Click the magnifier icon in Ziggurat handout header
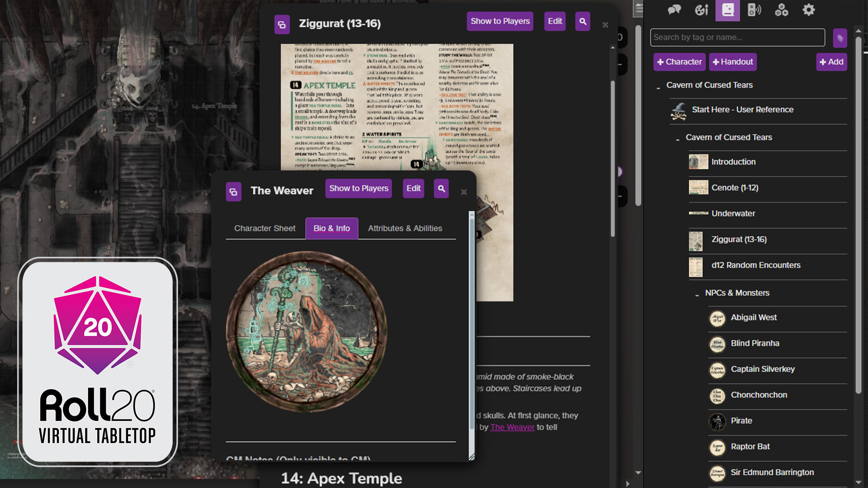This screenshot has height=488, width=868. [x=582, y=21]
